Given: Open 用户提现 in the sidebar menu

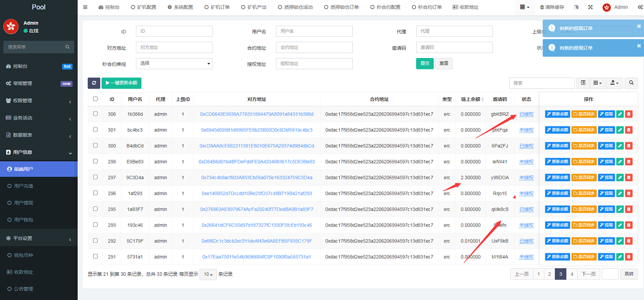Looking at the screenshot, I should pyautogui.click(x=24, y=203).
